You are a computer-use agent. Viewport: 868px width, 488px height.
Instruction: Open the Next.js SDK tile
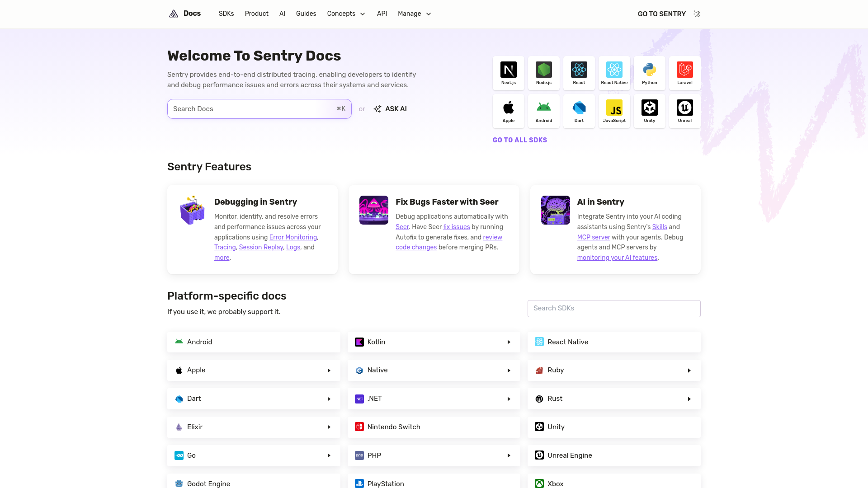point(509,73)
